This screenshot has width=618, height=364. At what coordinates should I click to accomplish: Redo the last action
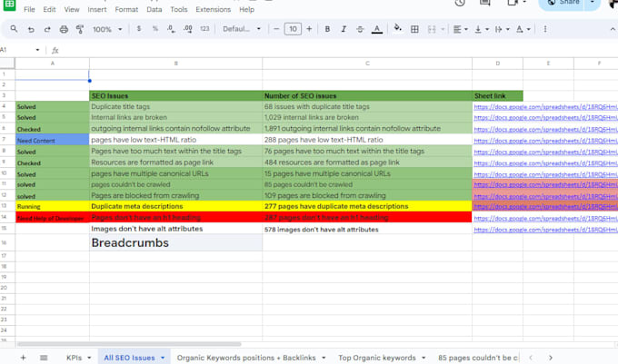47,29
